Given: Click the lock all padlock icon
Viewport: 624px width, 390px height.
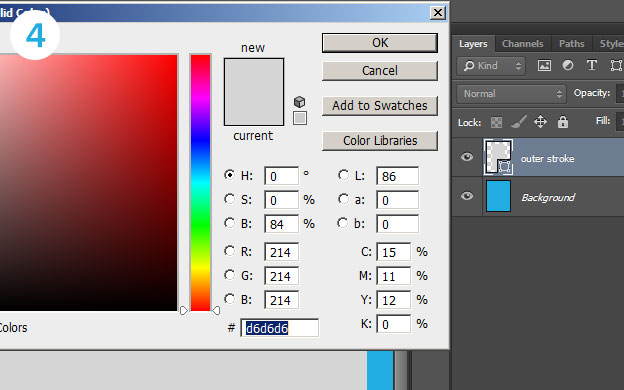Looking at the screenshot, I should pyautogui.click(x=563, y=121).
